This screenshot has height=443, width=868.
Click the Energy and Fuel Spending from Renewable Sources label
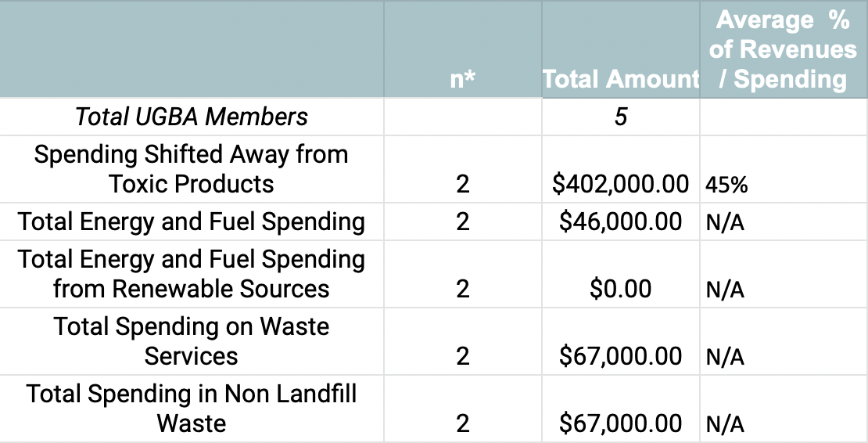192,274
